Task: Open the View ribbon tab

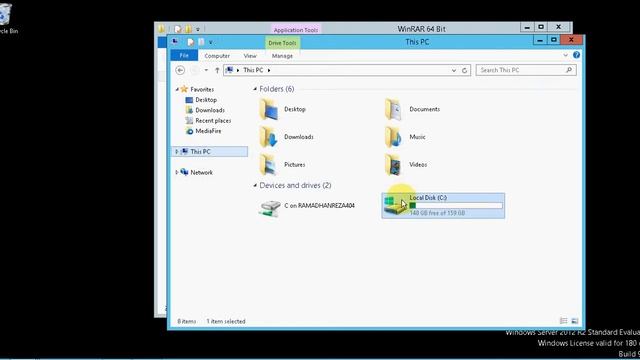Action: coord(250,56)
